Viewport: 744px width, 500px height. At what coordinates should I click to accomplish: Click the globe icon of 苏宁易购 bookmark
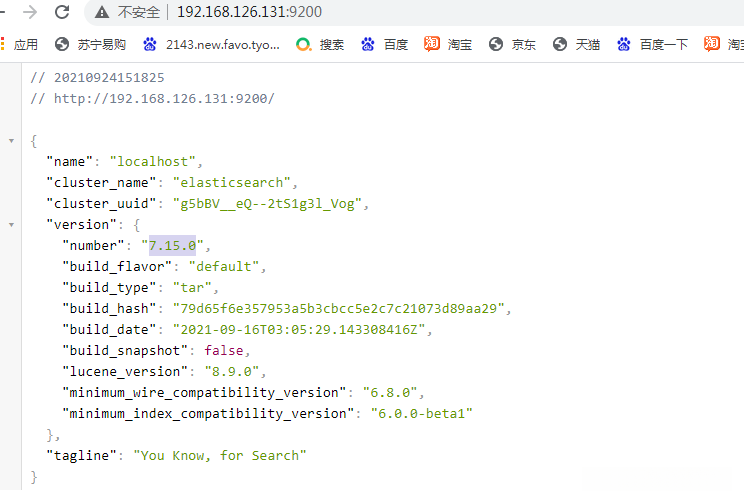62,45
